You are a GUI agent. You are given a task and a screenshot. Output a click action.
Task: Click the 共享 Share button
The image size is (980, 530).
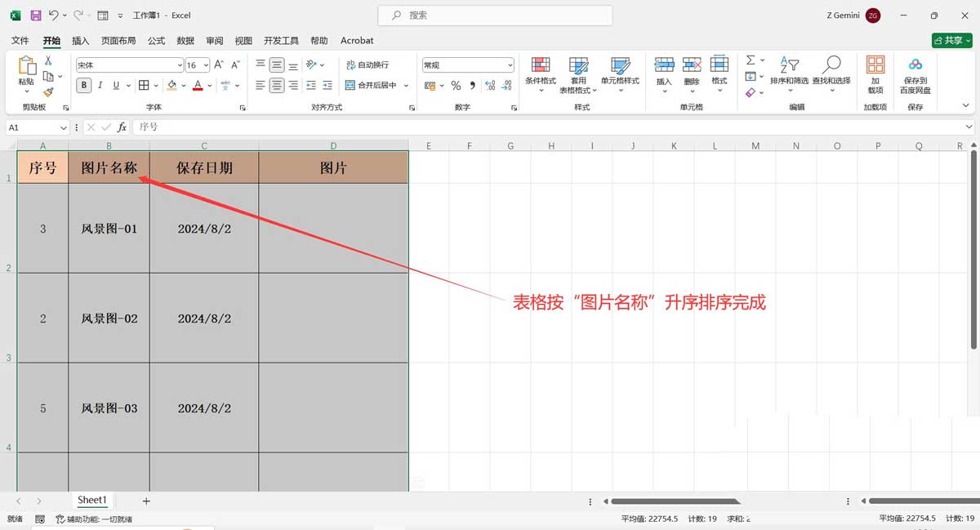[x=951, y=40]
